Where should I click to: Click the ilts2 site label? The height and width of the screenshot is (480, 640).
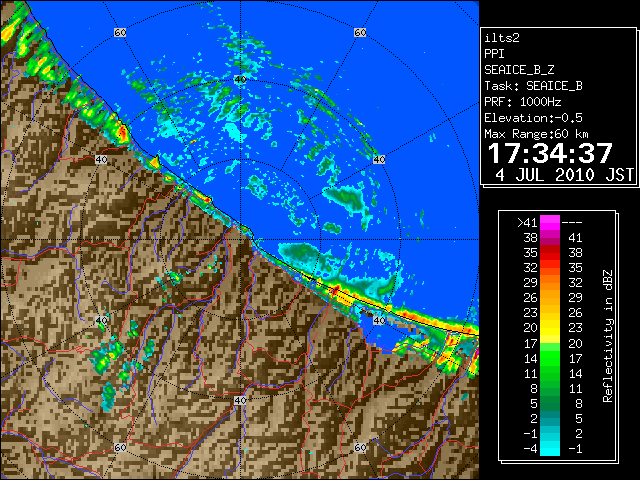pyautogui.click(x=502, y=38)
